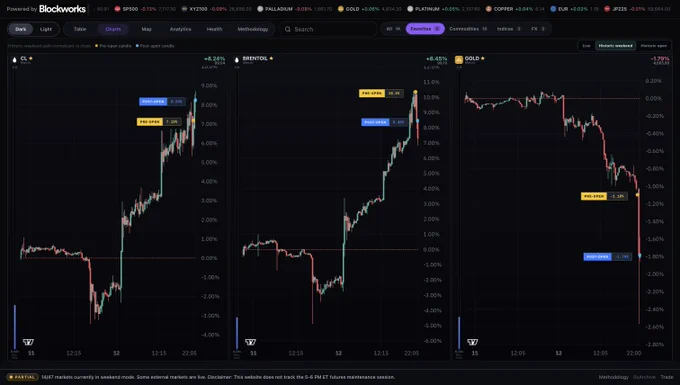The image size is (680, 385).
Task: Open the Table tab
Action: pos(80,29)
